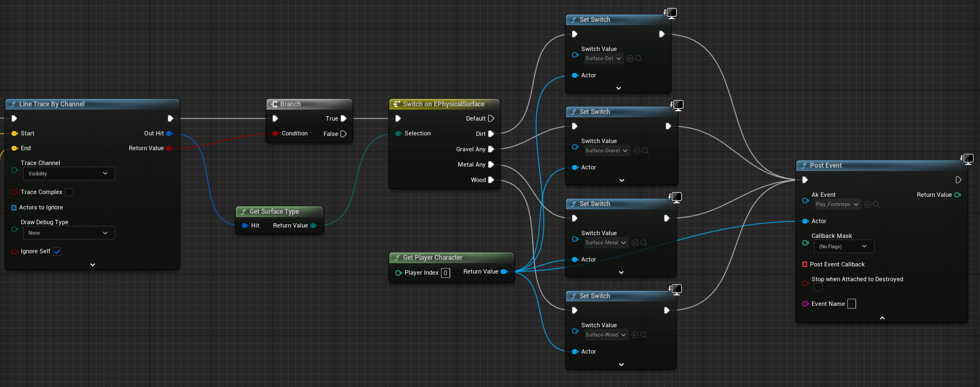The image size is (980, 387).
Task: Open the Callback Mask flags dropdown
Action: tap(843, 247)
